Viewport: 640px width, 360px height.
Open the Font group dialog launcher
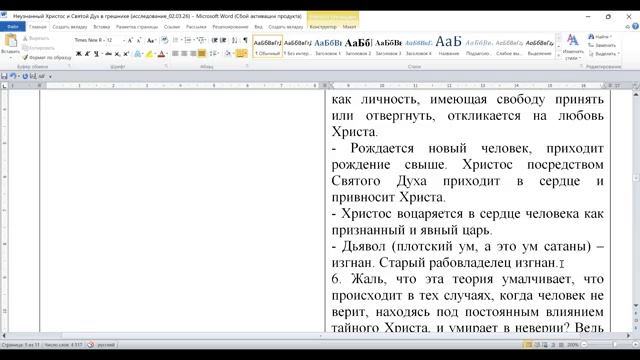(166, 66)
